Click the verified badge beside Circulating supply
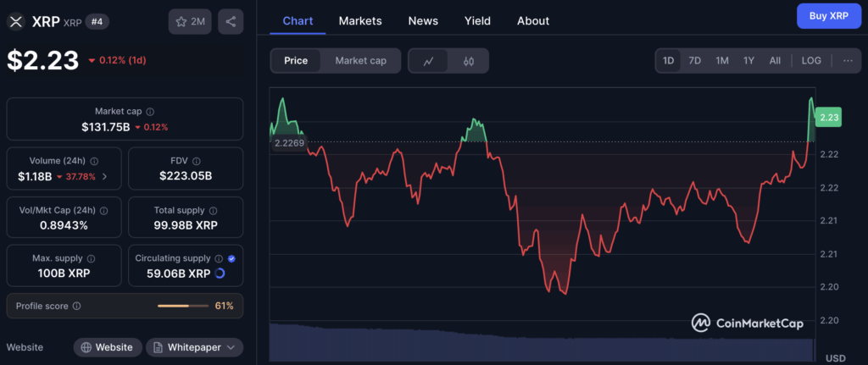Screen dimensions: 868x365 tap(231, 258)
